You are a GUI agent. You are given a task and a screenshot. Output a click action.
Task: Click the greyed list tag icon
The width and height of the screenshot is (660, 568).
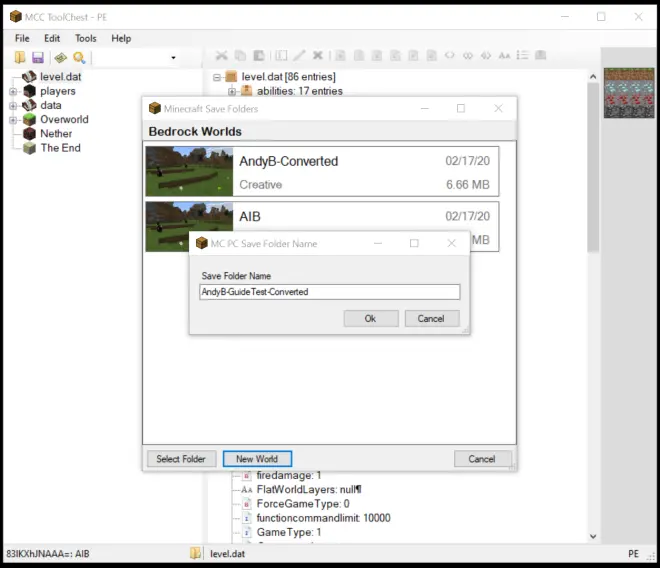coord(522,55)
